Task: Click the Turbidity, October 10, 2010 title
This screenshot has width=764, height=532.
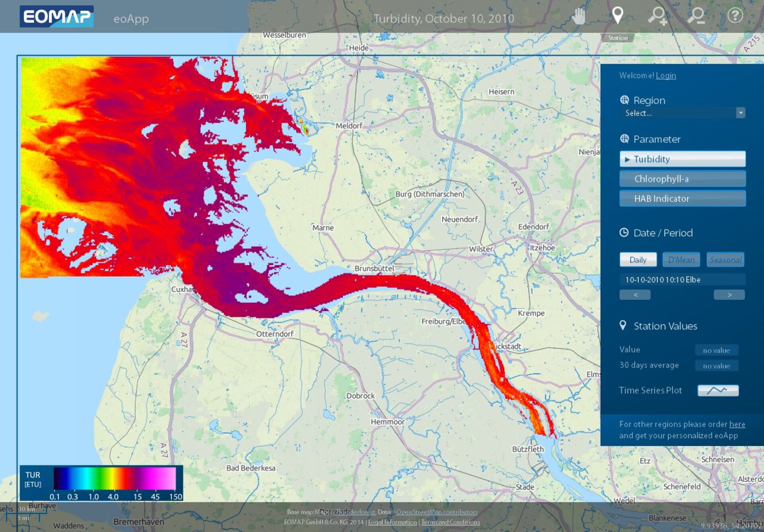Action: [444, 18]
